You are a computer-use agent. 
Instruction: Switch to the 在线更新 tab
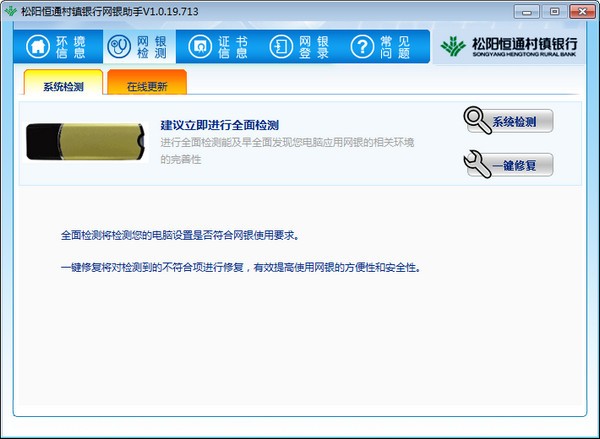pyautogui.click(x=147, y=82)
